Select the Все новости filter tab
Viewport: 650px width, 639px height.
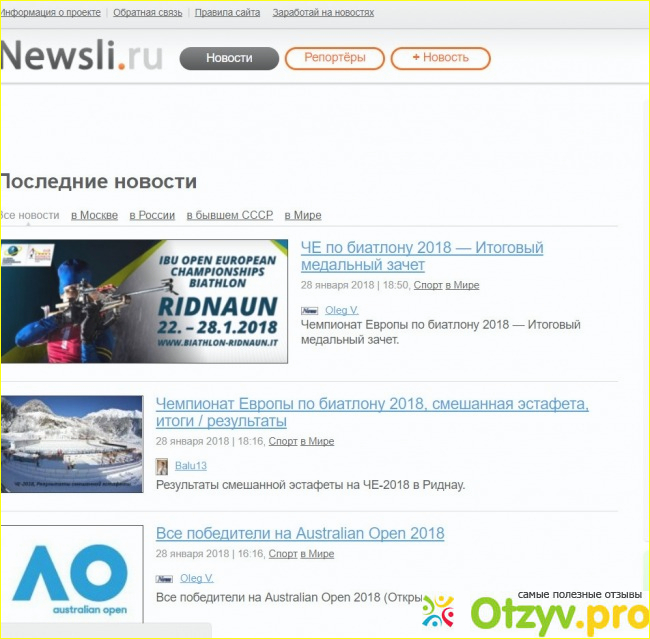(x=30, y=215)
